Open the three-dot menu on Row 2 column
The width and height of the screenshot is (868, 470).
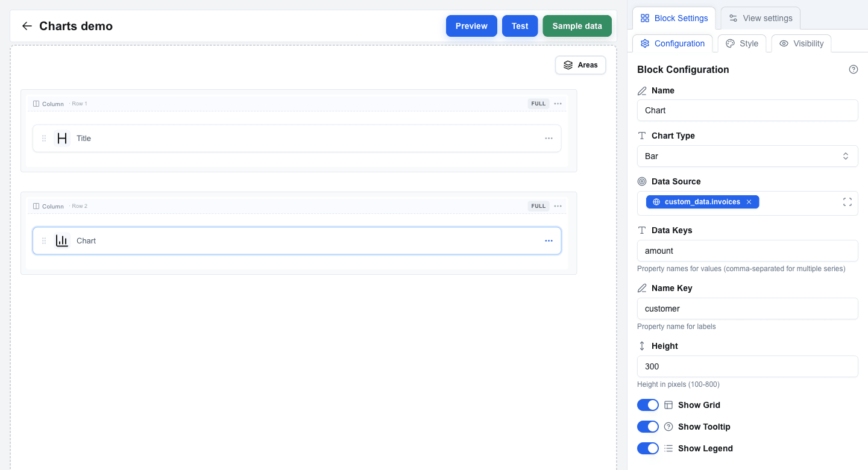pyautogui.click(x=558, y=206)
